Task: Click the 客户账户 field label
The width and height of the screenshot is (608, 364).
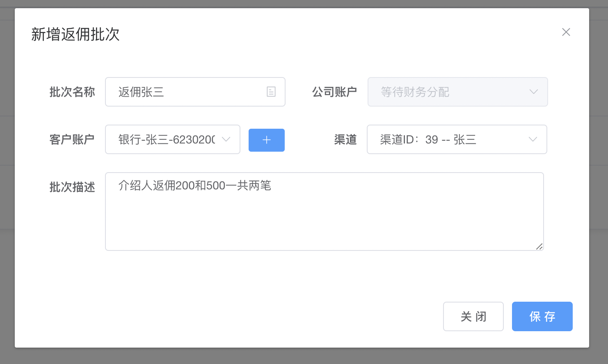Action: pyautogui.click(x=72, y=139)
